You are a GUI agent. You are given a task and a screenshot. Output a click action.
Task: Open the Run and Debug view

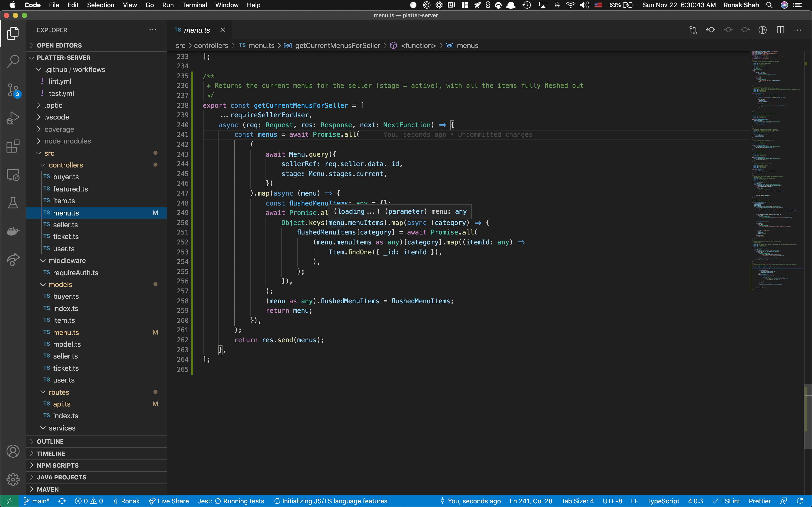click(13, 118)
